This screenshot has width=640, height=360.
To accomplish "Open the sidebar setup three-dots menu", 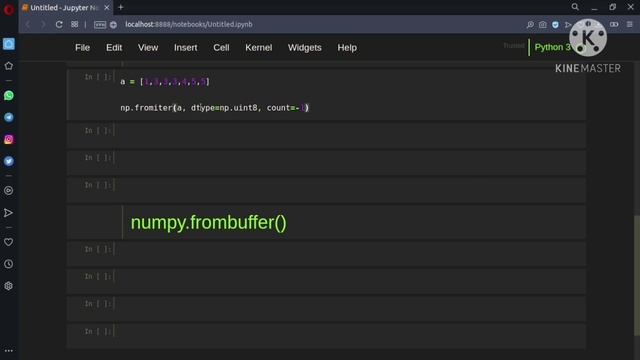I will 9,351.
